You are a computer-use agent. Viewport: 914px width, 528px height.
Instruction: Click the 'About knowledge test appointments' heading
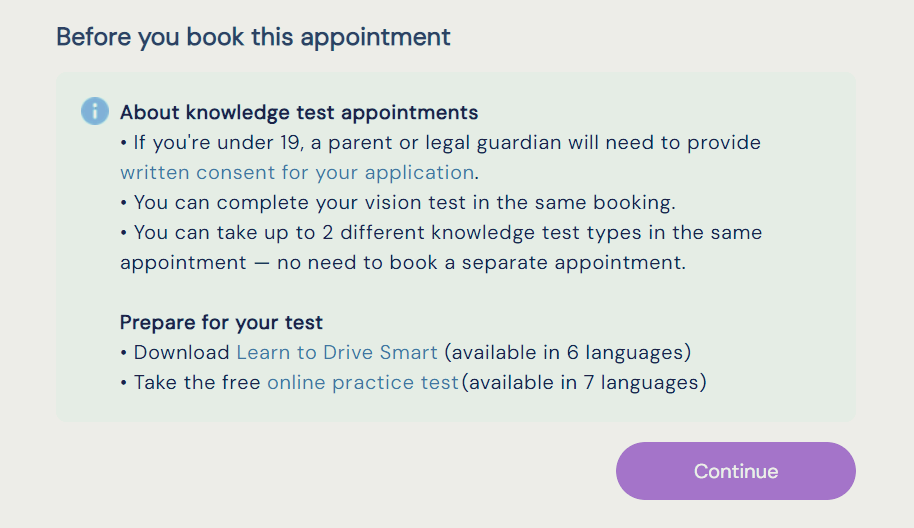click(x=299, y=112)
